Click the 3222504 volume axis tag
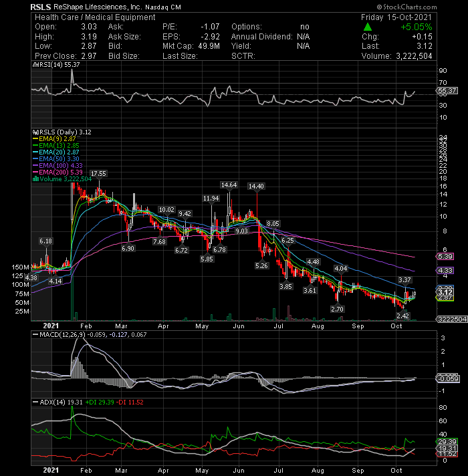Viewport: 468px width, 476px height. coord(452,320)
